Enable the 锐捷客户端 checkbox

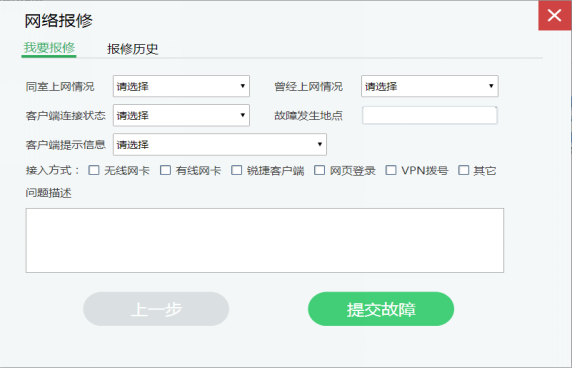(236, 170)
